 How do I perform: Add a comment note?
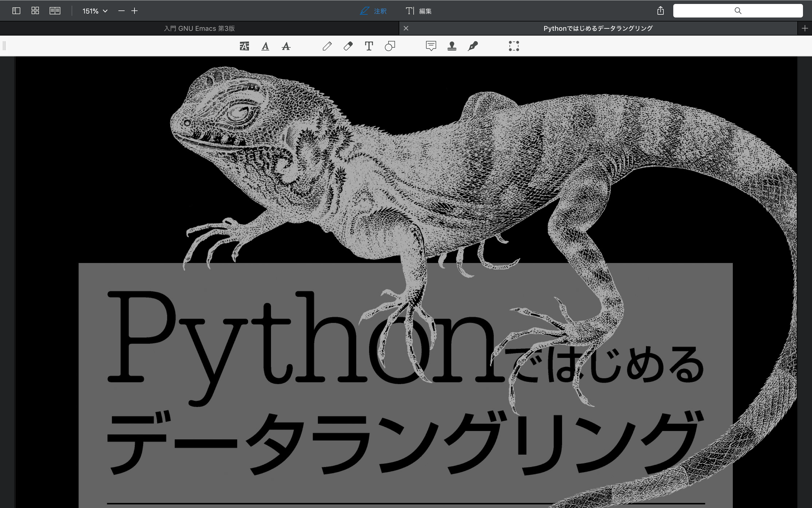pyautogui.click(x=431, y=46)
